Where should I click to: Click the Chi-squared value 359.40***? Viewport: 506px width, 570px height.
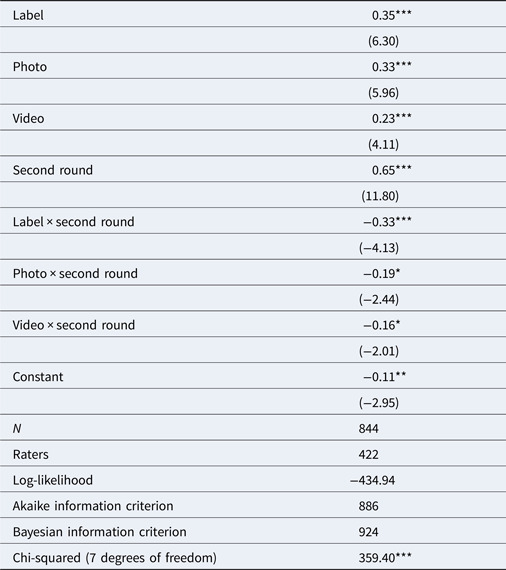pyautogui.click(x=385, y=558)
